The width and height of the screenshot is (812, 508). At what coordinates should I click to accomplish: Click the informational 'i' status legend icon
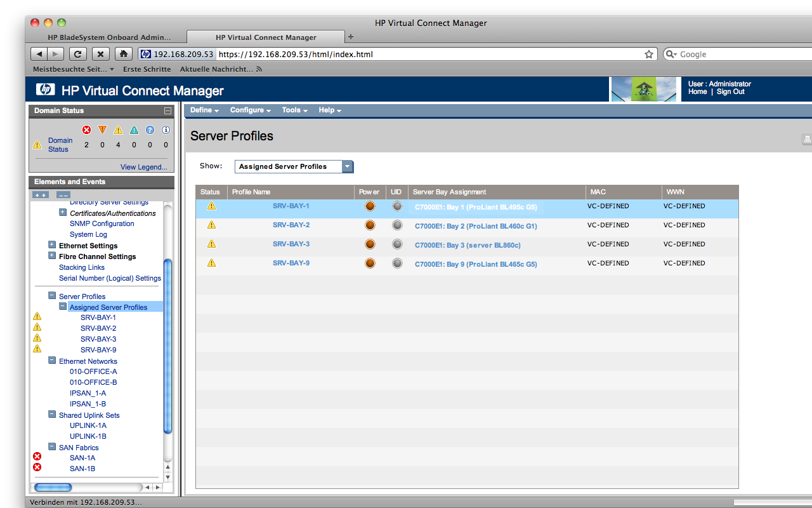click(x=166, y=130)
